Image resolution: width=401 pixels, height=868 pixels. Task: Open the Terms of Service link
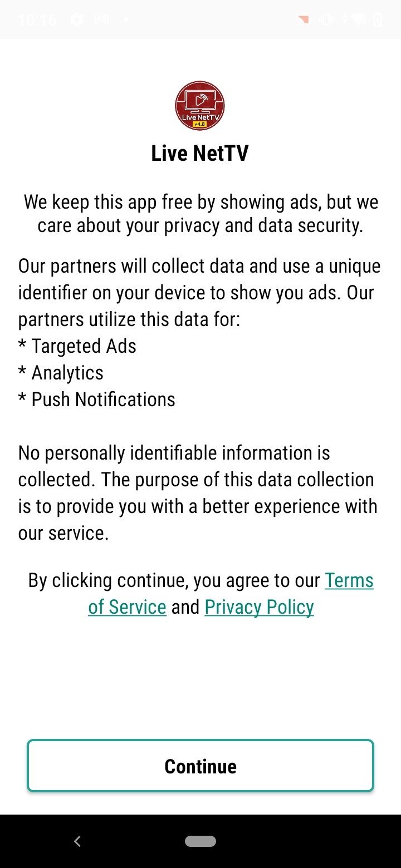click(231, 594)
